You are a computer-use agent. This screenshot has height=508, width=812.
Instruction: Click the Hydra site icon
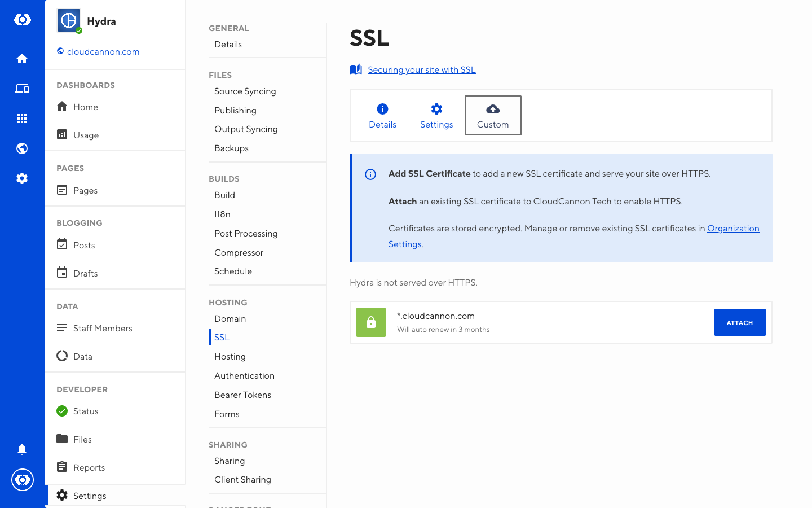[x=69, y=21]
